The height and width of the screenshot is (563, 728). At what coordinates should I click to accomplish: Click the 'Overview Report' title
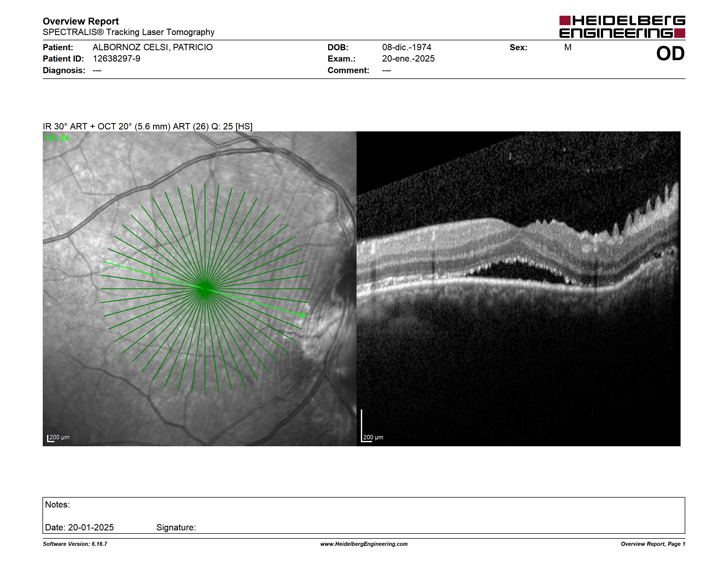click(81, 21)
